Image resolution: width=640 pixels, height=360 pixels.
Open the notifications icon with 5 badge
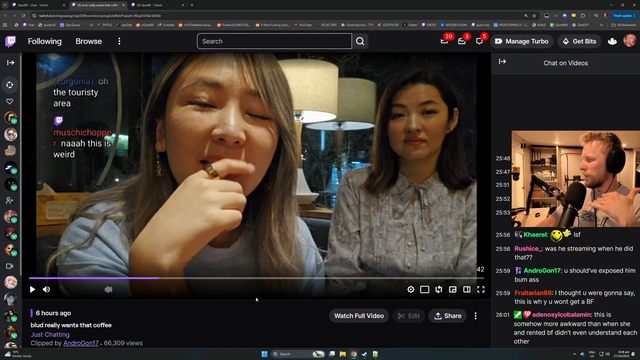click(x=479, y=41)
